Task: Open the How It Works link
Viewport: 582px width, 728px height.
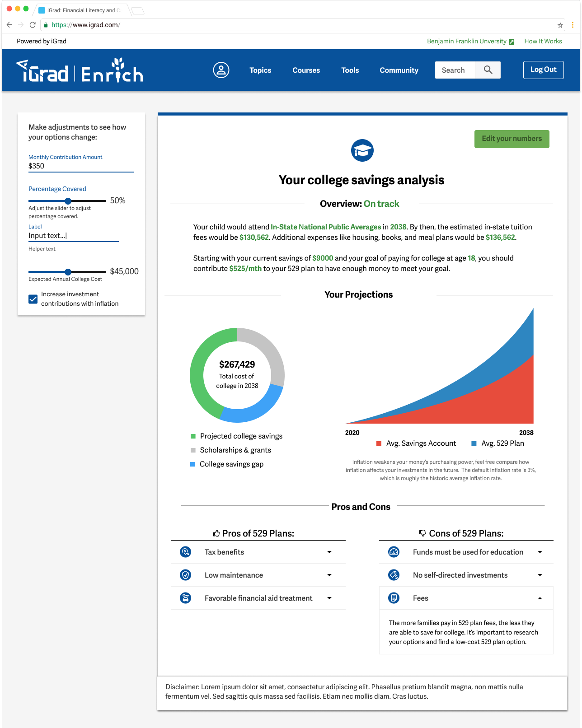Action: [x=543, y=41]
